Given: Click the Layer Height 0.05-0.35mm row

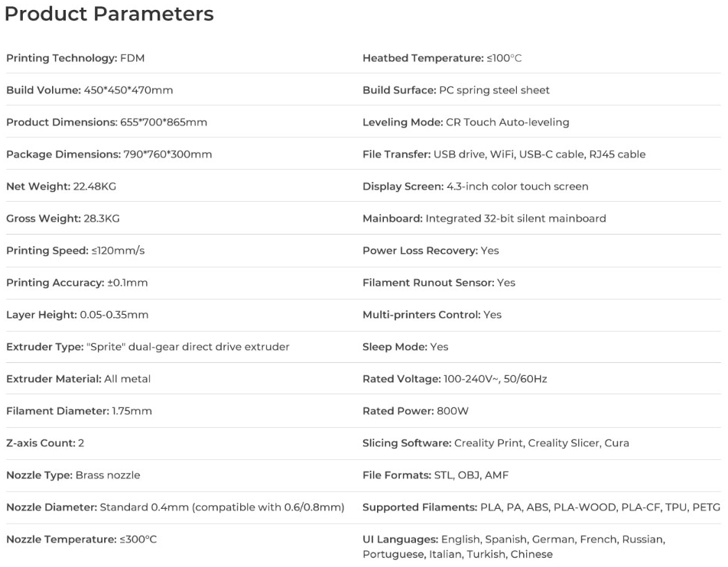Looking at the screenshot, I should tap(77, 315).
